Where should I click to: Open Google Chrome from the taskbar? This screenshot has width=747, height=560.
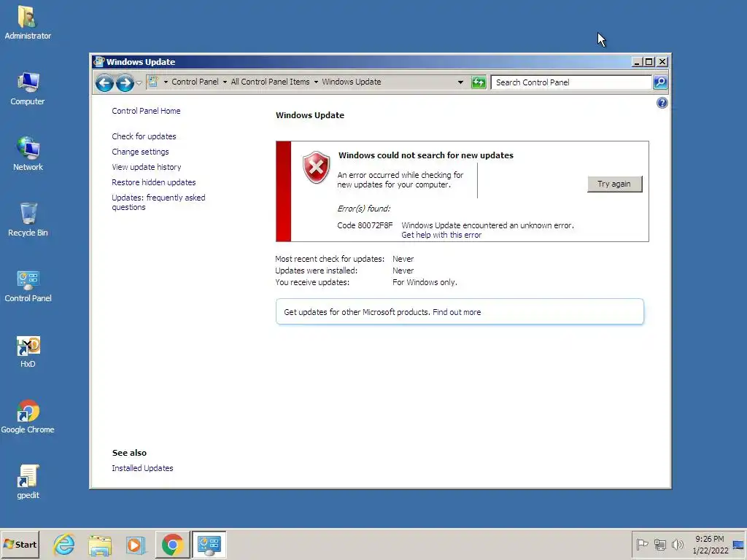172,544
